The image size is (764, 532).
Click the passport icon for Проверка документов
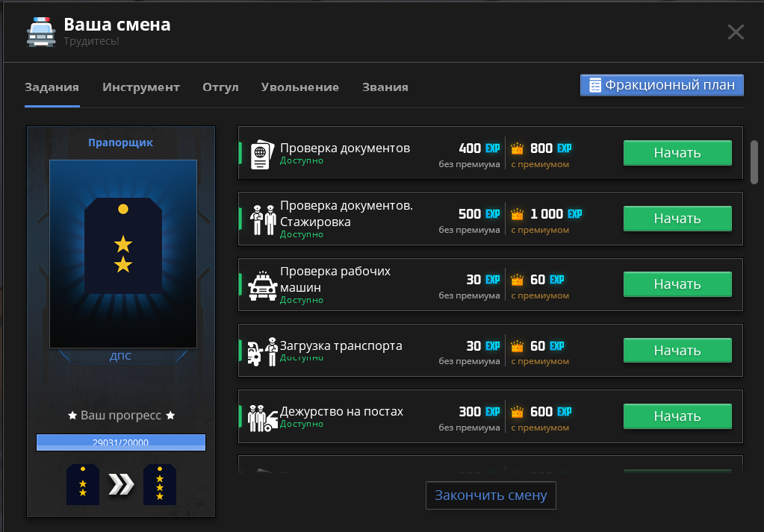tap(260, 154)
